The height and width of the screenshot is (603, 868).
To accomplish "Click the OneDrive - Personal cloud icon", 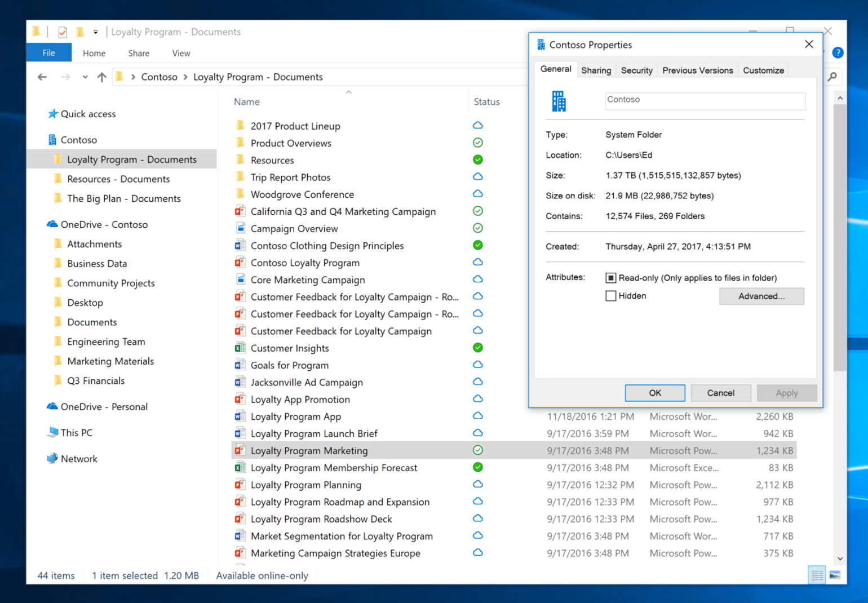I will 52,406.
